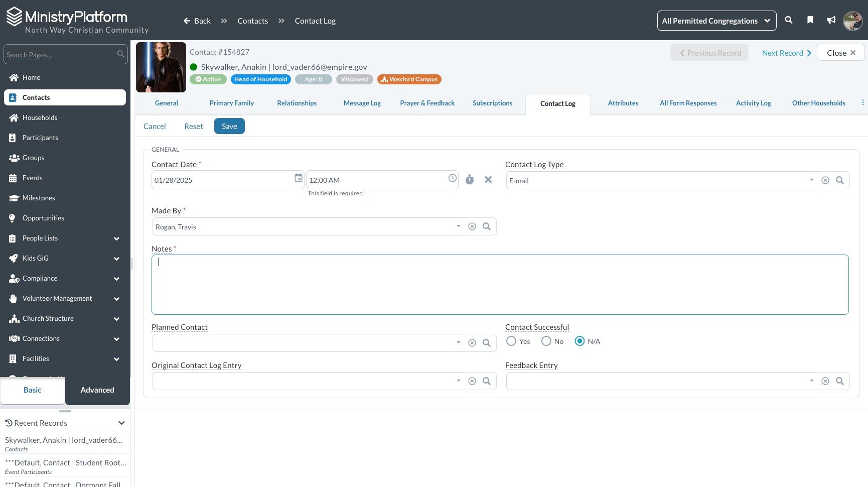The image size is (868, 487).
Task: Open the global search magnifier in header
Action: (x=789, y=20)
